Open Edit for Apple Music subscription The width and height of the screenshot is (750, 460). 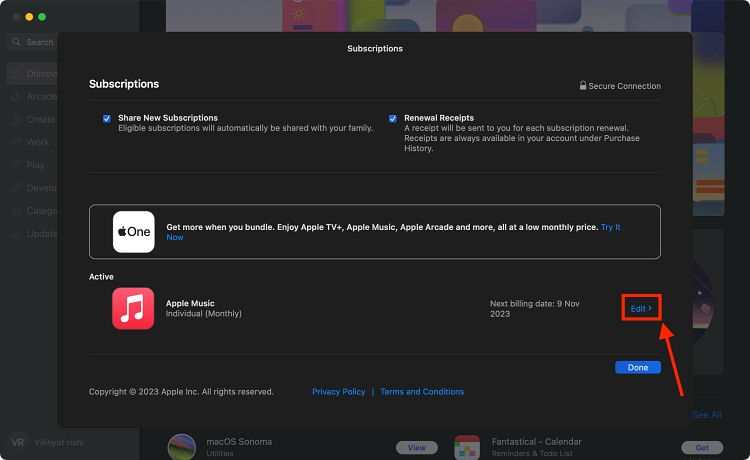click(x=641, y=308)
